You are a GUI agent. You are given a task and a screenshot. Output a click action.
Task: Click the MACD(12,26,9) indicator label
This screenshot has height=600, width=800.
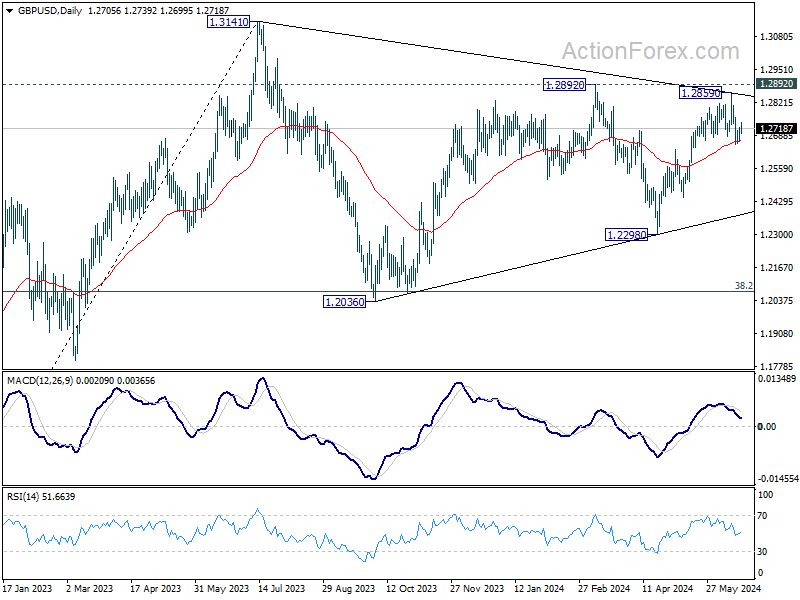[x=39, y=381]
